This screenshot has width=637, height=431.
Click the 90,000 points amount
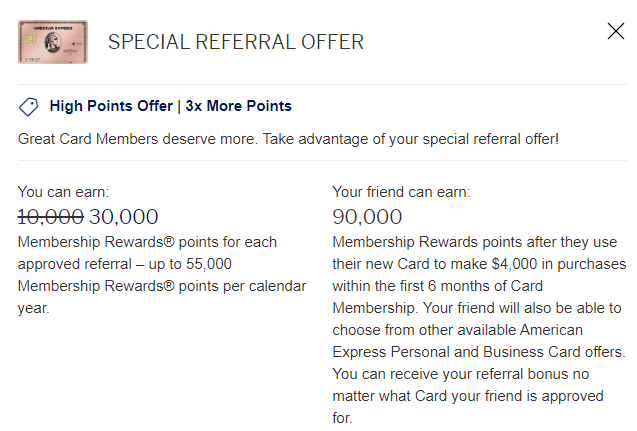click(x=367, y=217)
